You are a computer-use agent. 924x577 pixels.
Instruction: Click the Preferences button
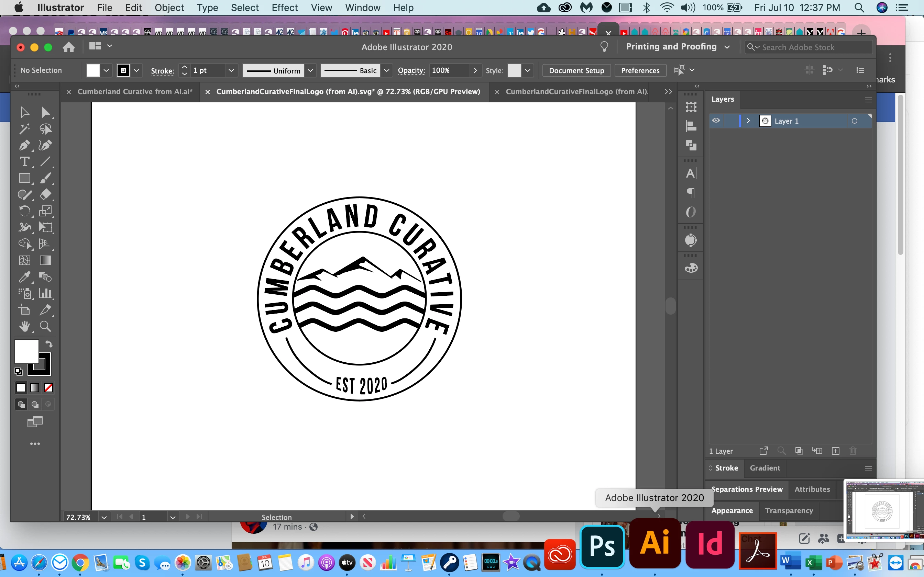click(x=640, y=71)
